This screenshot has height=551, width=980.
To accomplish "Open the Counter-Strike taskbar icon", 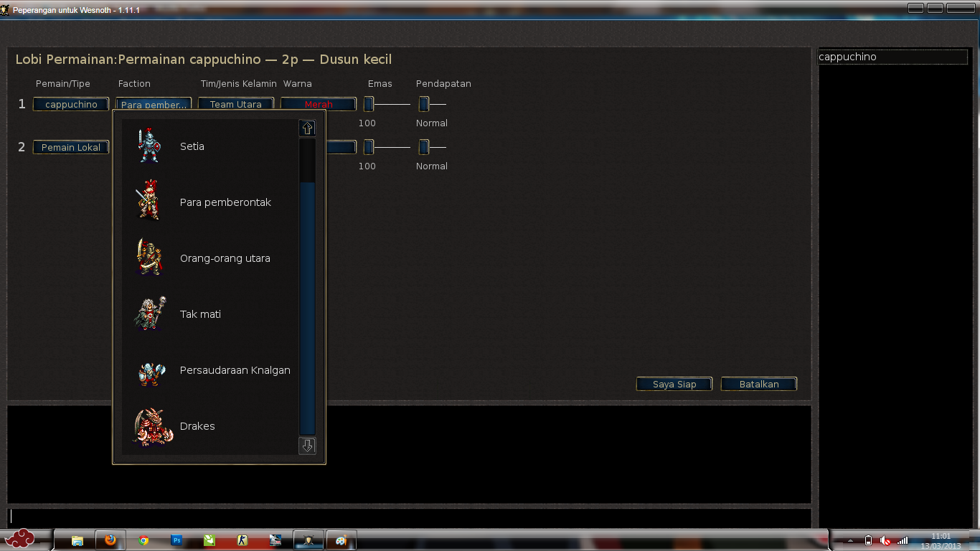I will tap(242, 540).
